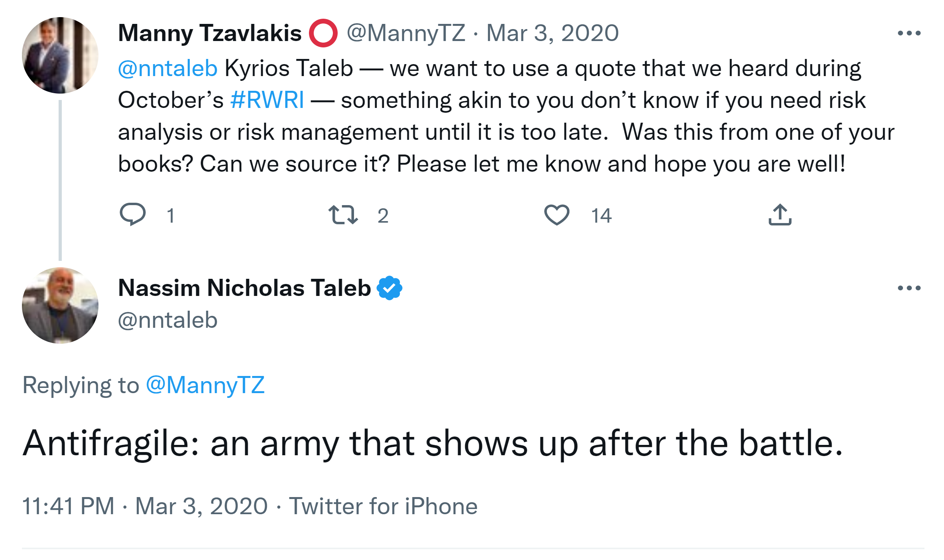Click the 11:41 PM timestamp

coord(68,506)
